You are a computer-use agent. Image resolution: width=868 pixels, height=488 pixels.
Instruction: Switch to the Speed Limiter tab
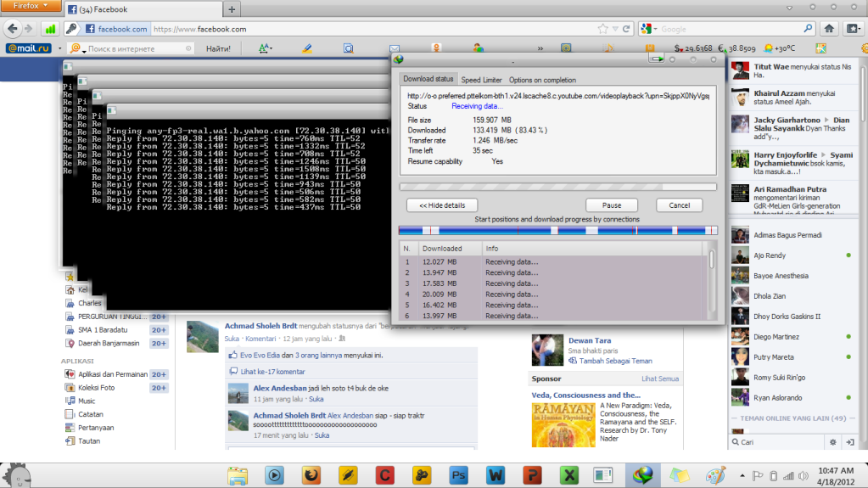point(481,80)
